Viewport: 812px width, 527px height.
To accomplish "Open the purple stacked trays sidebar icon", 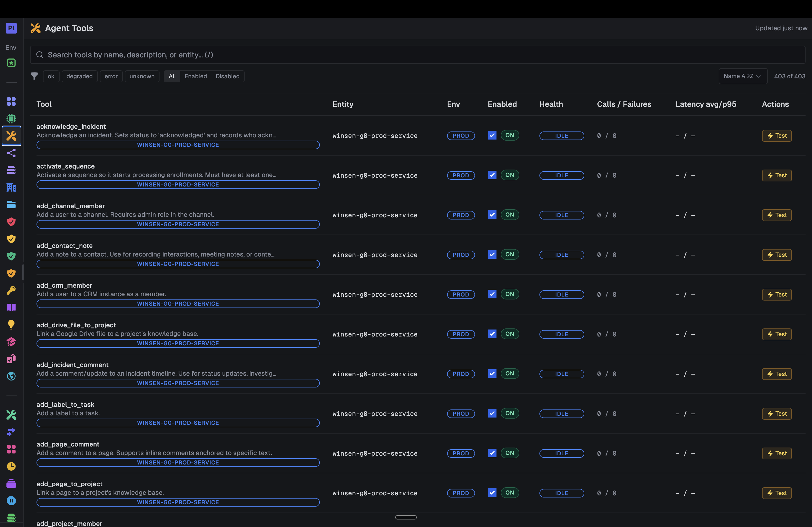I will [x=11, y=483].
